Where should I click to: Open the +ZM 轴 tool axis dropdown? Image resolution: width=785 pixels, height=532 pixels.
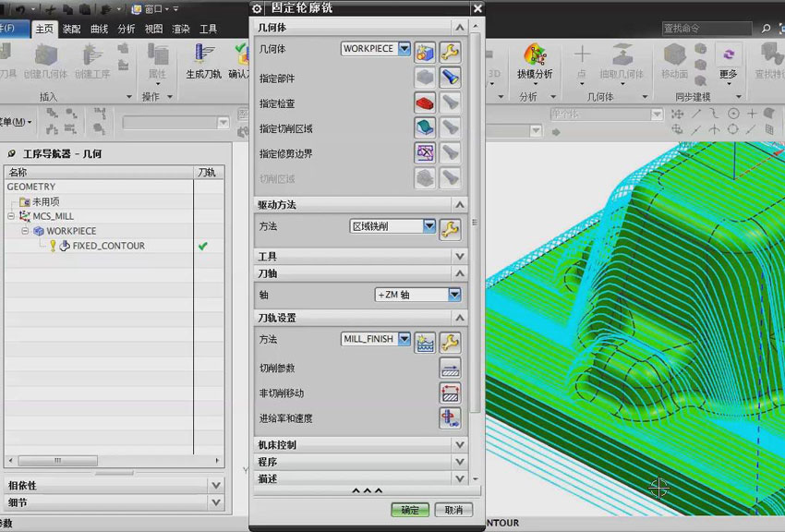[453, 295]
